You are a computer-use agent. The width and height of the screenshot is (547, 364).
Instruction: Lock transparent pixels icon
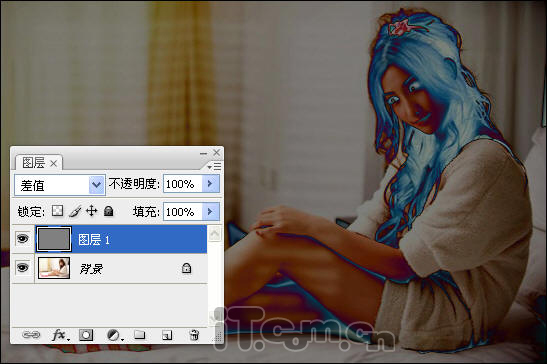(58, 211)
